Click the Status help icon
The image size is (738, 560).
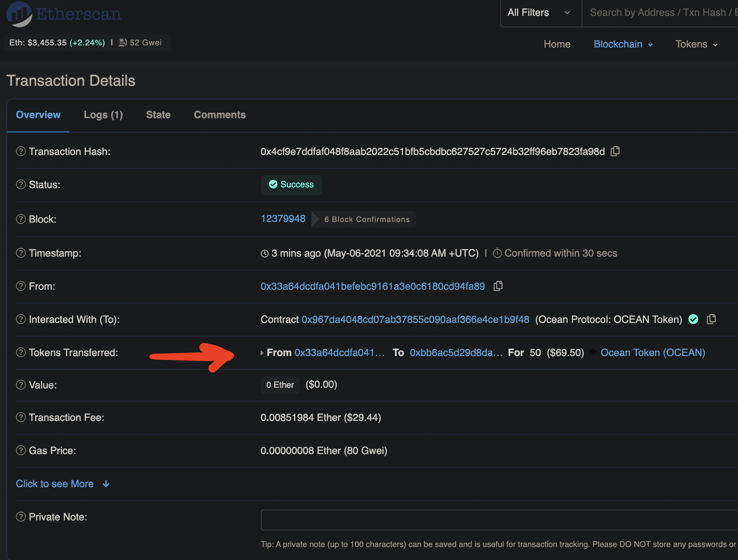21,185
